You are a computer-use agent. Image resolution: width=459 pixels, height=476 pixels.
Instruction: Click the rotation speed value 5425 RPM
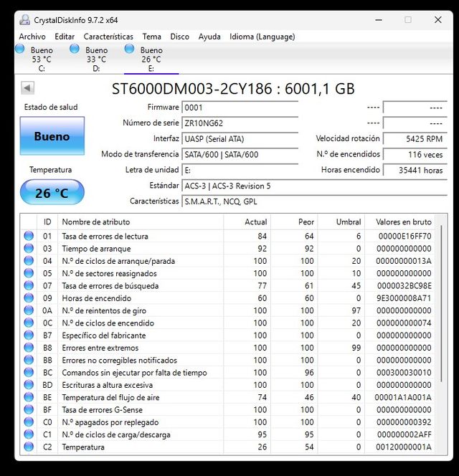click(415, 139)
